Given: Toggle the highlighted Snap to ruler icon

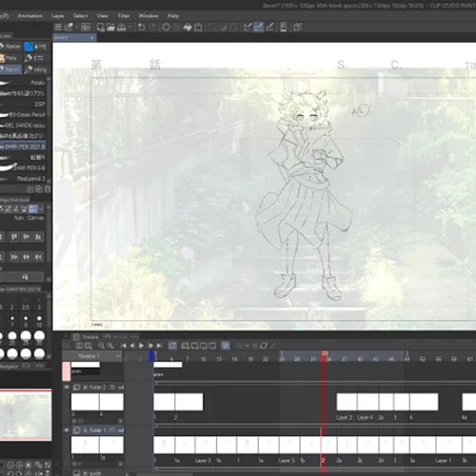Looking at the screenshot, I should (259, 28).
